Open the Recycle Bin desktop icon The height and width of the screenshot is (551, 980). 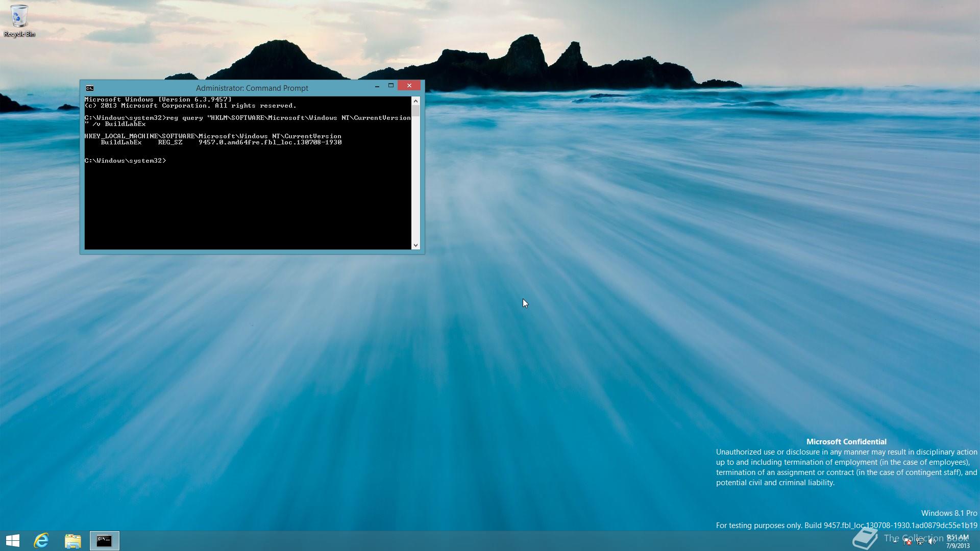click(x=19, y=20)
